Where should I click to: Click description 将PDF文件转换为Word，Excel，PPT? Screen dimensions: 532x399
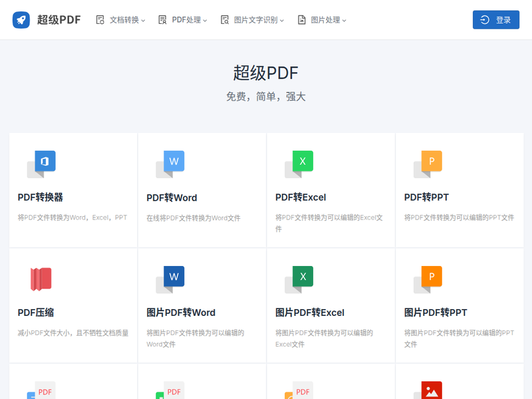click(x=72, y=217)
